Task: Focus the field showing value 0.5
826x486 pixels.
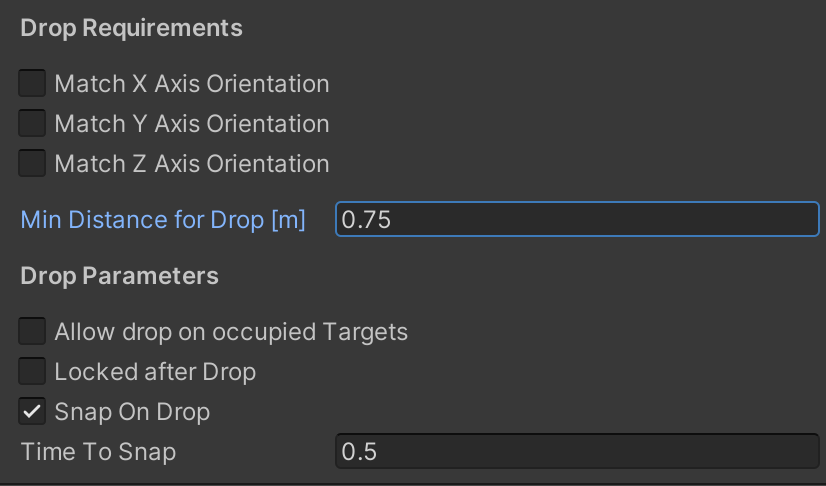Action: point(577,451)
